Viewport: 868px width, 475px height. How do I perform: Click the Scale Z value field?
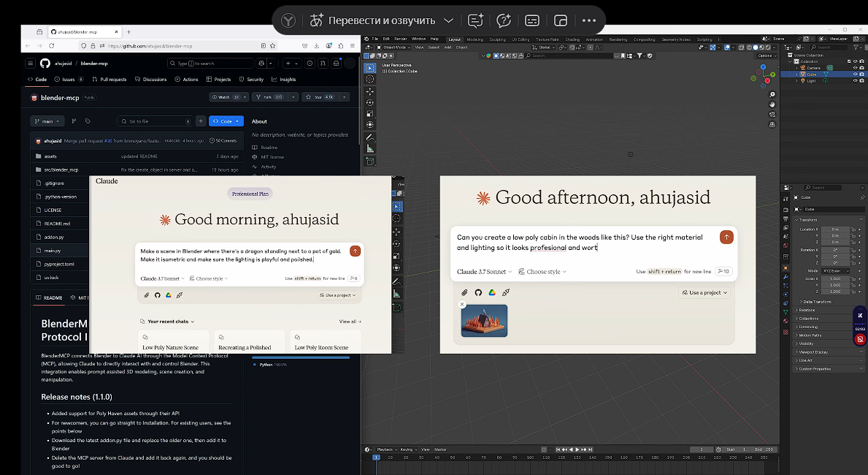tap(835, 292)
